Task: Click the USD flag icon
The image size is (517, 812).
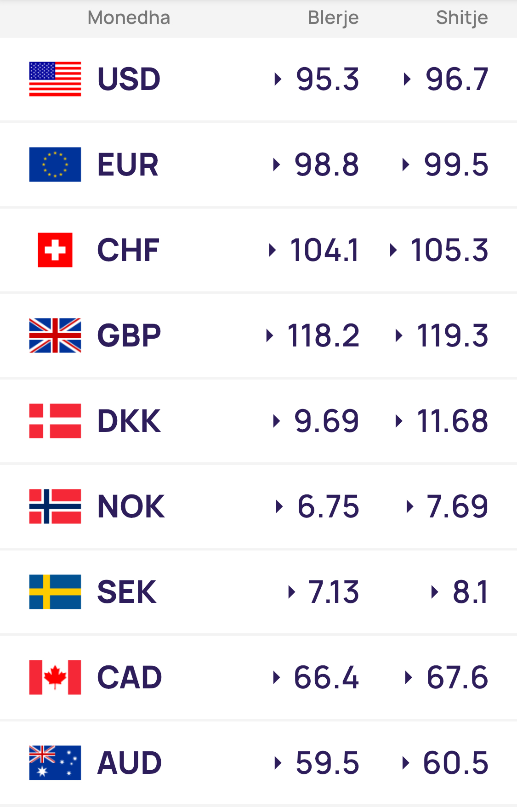Action: 55,79
